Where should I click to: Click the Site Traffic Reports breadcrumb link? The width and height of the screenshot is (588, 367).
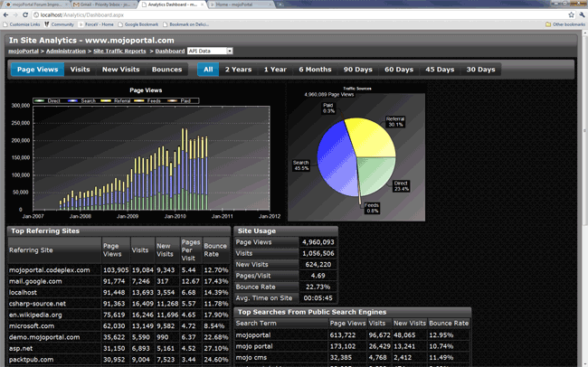click(124, 52)
